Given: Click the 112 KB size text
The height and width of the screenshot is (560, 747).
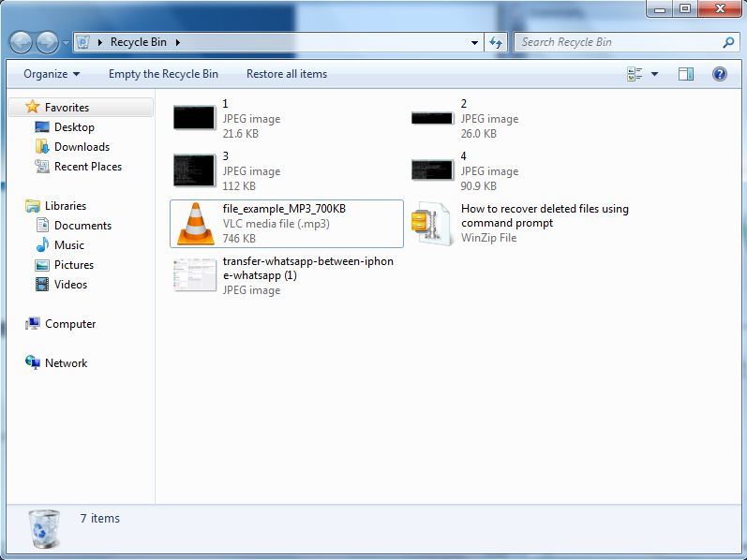Looking at the screenshot, I should [x=239, y=186].
